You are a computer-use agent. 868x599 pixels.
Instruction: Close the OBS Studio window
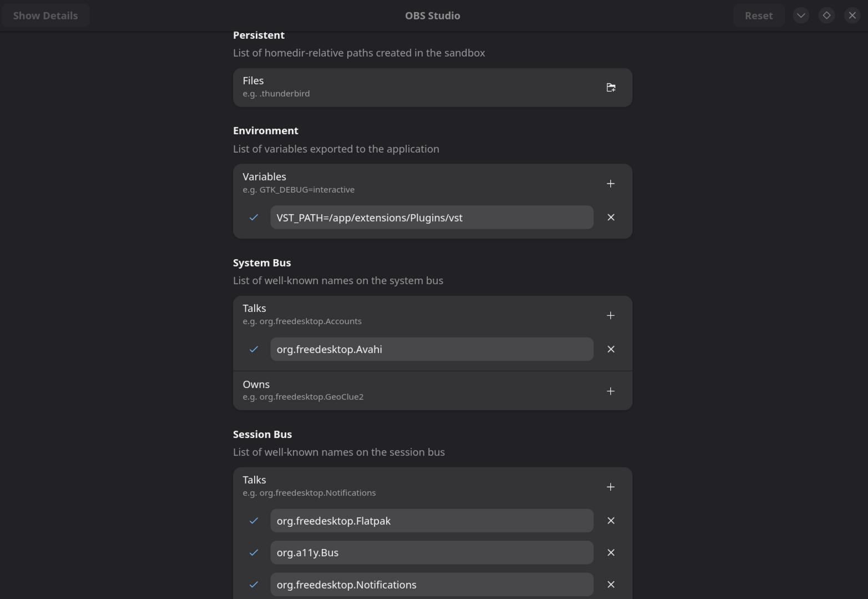point(852,16)
